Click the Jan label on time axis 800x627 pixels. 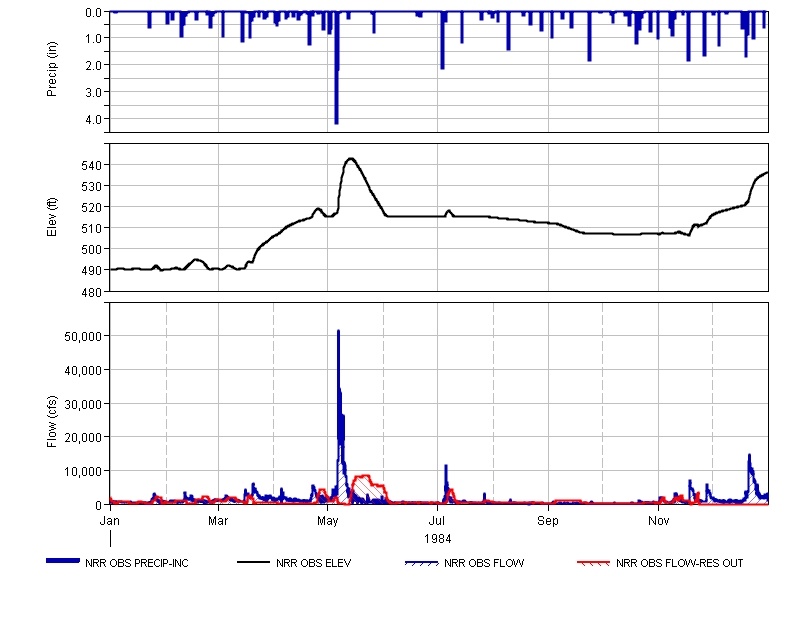click(x=110, y=521)
